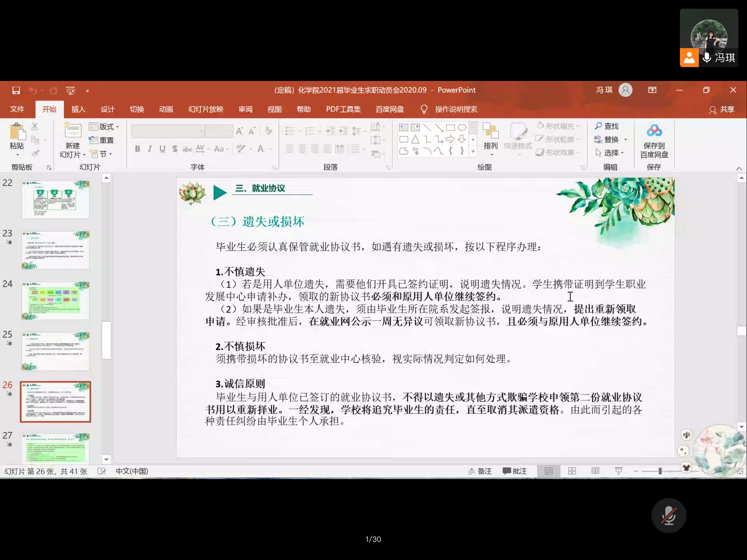Switch to the Slide Show (幻灯片放映) tab
747x560 pixels.
(x=206, y=109)
